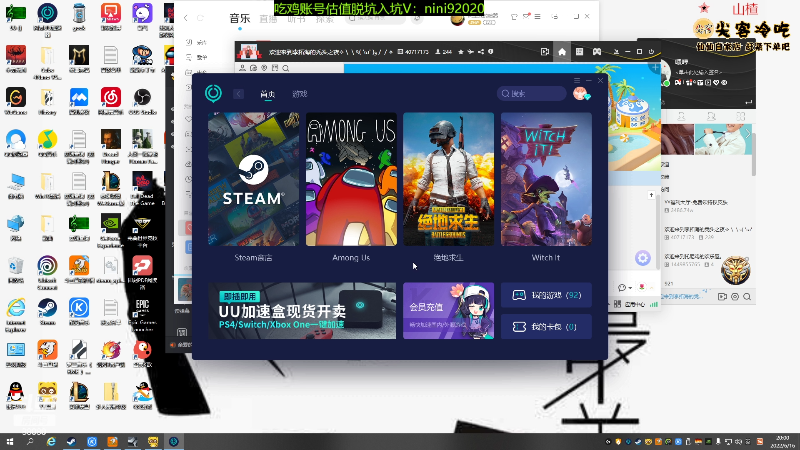This screenshot has height=450, width=800.
Task: Open the Among Us game tile
Action: pos(351,179)
